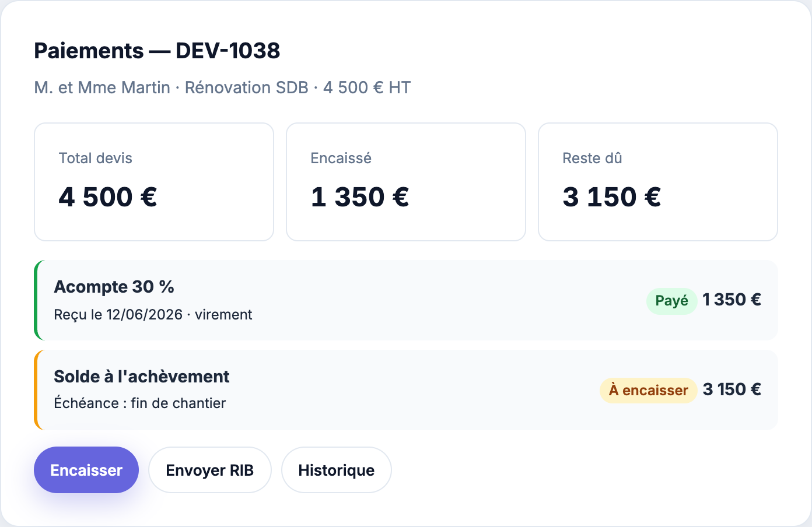Click the Paiements — DEV-1038 heading

click(x=157, y=51)
